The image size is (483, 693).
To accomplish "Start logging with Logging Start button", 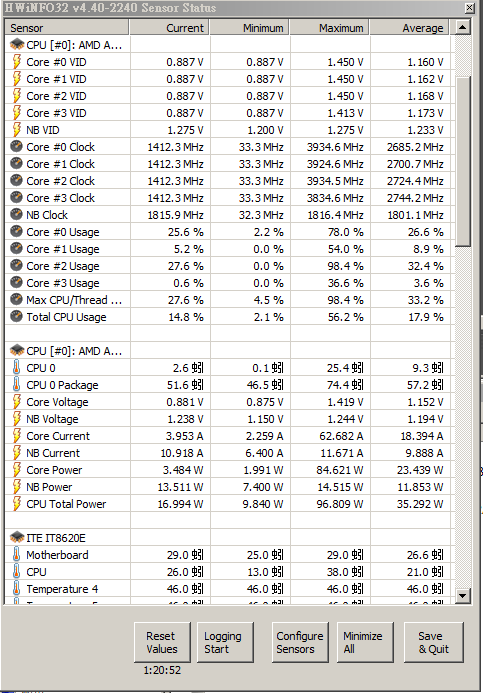I will pyautogui.click(x=225, y=642).
